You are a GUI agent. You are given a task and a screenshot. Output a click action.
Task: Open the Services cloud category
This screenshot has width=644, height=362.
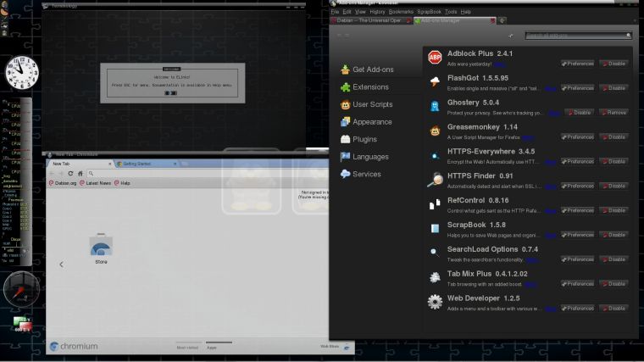point(361,175)
